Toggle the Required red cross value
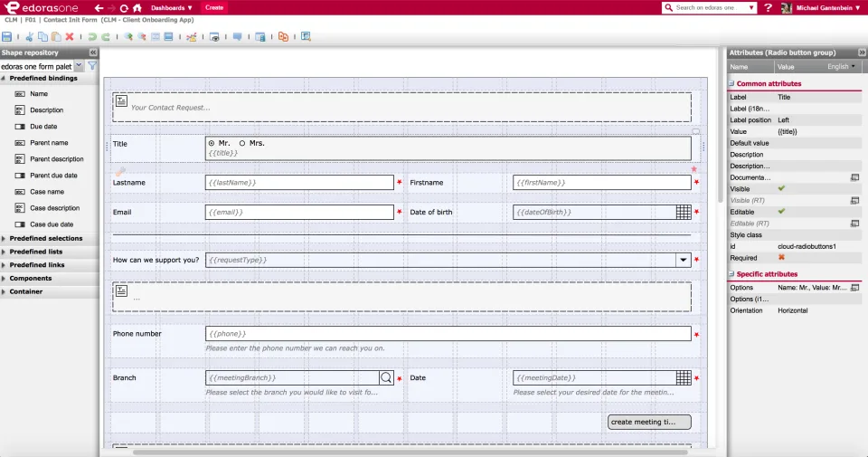This screenshot has width=868, height=457. tap(781, 258)
